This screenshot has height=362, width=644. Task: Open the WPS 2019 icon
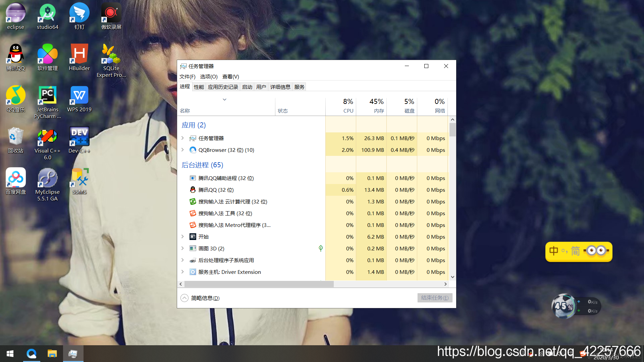tap(79, 96)
